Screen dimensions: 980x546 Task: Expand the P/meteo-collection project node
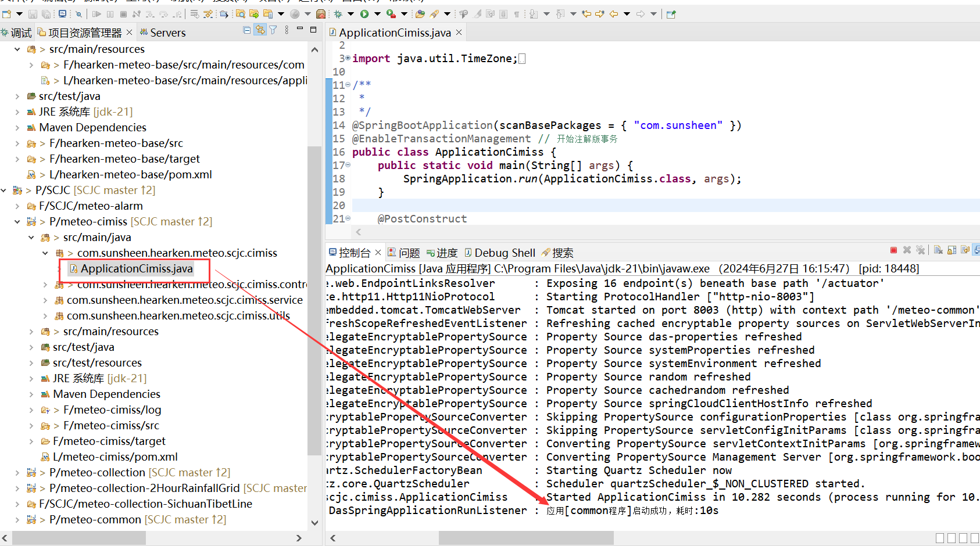[x=17, y=472]
